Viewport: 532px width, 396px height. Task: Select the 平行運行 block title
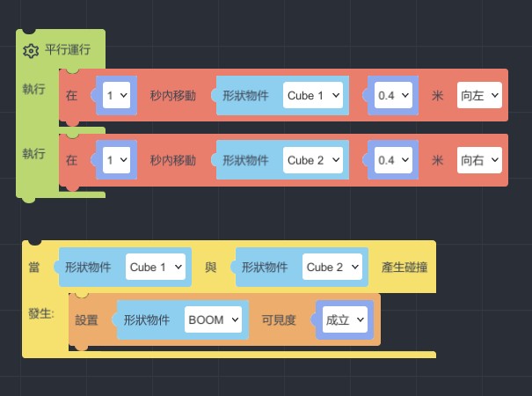click(69, 50)
